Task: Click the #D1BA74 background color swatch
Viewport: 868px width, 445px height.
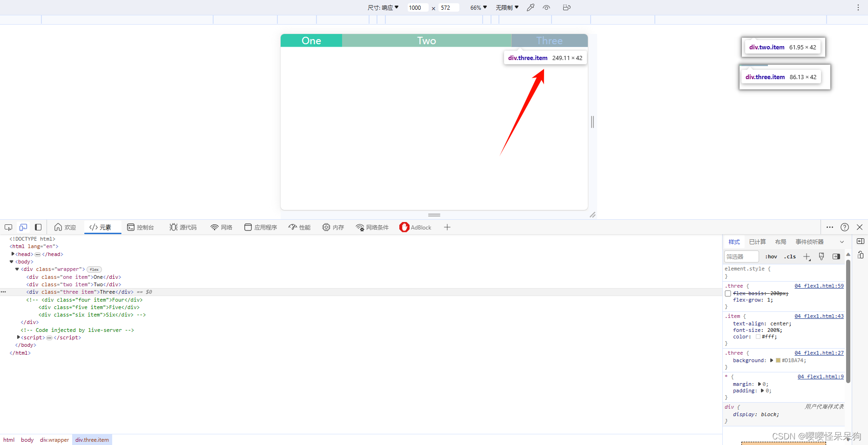Action: (x=778, y=360)
